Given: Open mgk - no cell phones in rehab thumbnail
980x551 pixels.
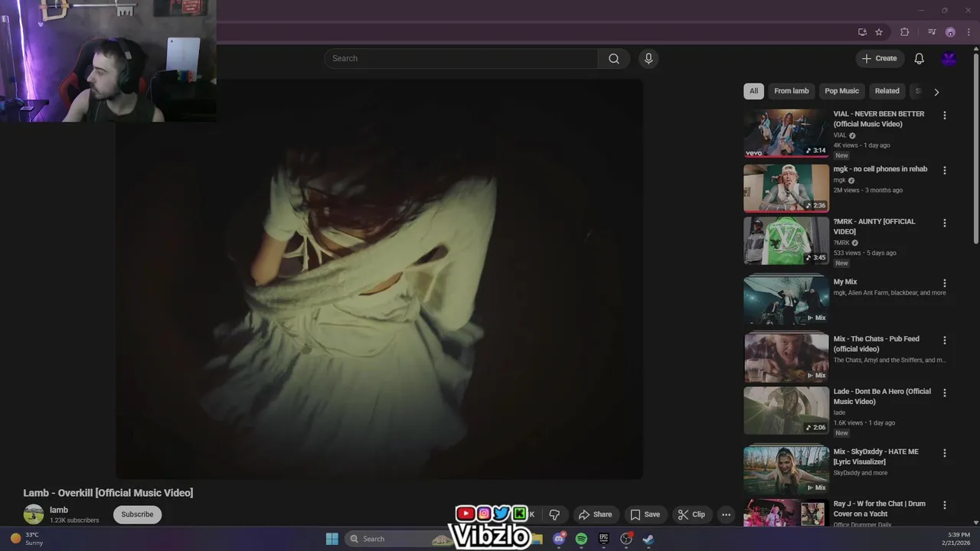Looking at the screenshot, I should click(786, 188).
